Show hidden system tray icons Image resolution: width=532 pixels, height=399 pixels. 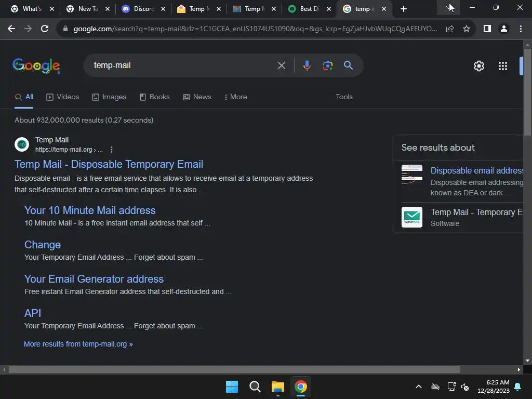(419, 387)
